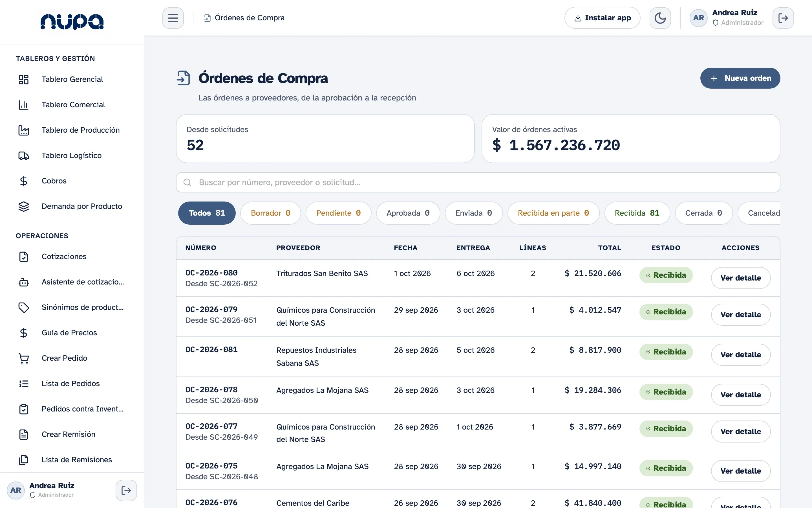Click the AR avatar in sidebar footer
Image resolution: width=812 pixels, height=508 pixels.
[x=16, y=491]
